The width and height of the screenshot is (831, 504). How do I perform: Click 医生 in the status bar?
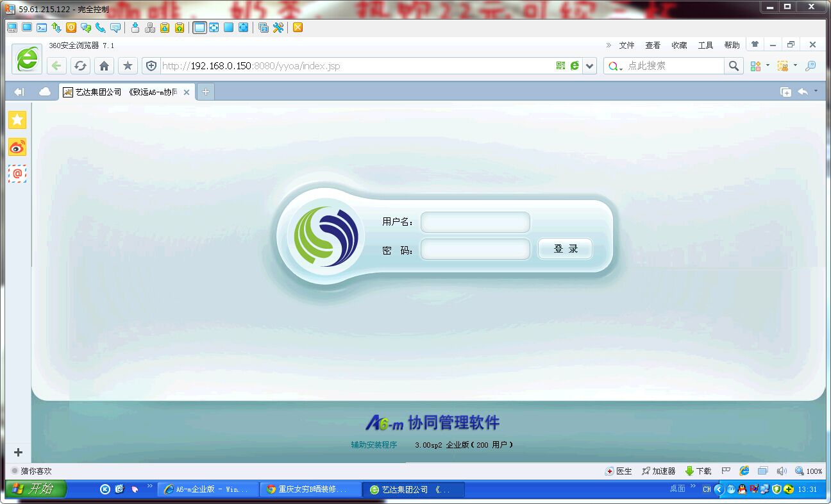[619, 471]
